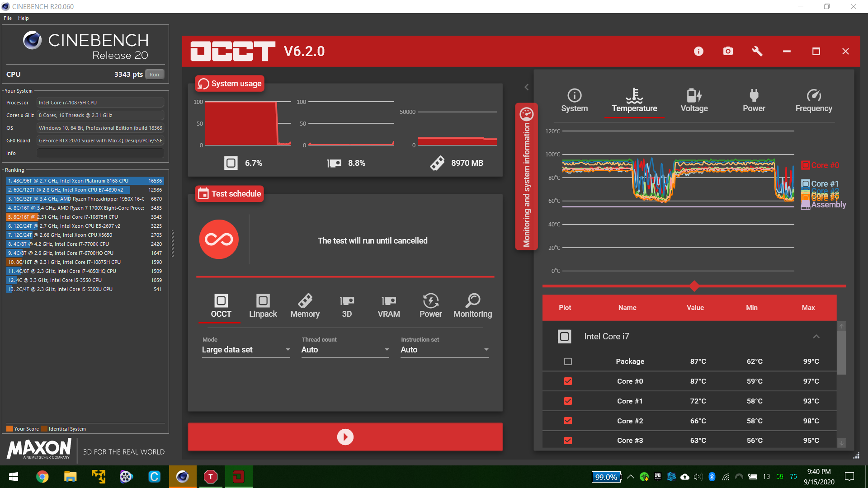Image resolution: width=868 pixels, height=488 pixels.
Task: Click the Intel Core i7 chip icon
Action: (x=564, y=337)
